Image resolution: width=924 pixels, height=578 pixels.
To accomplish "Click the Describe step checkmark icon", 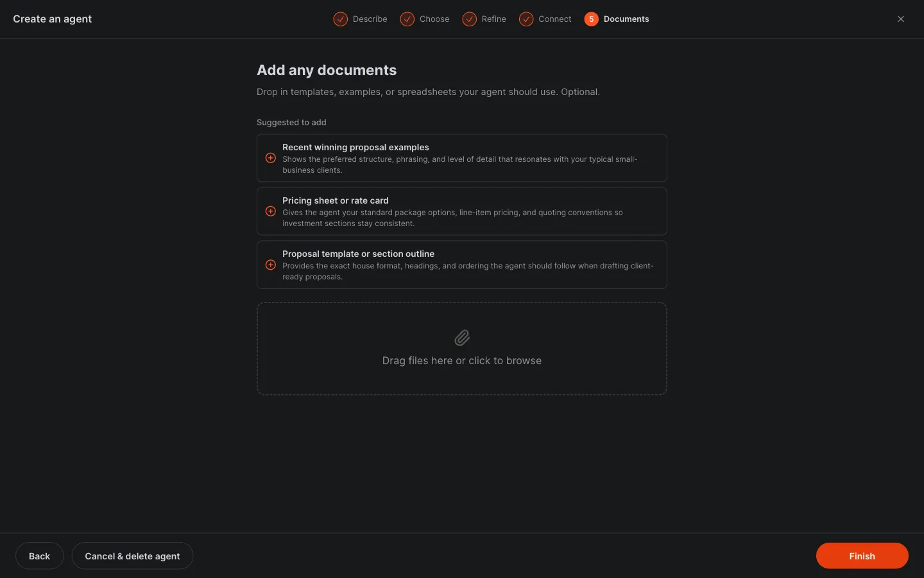I will click(x=341, y=19).
